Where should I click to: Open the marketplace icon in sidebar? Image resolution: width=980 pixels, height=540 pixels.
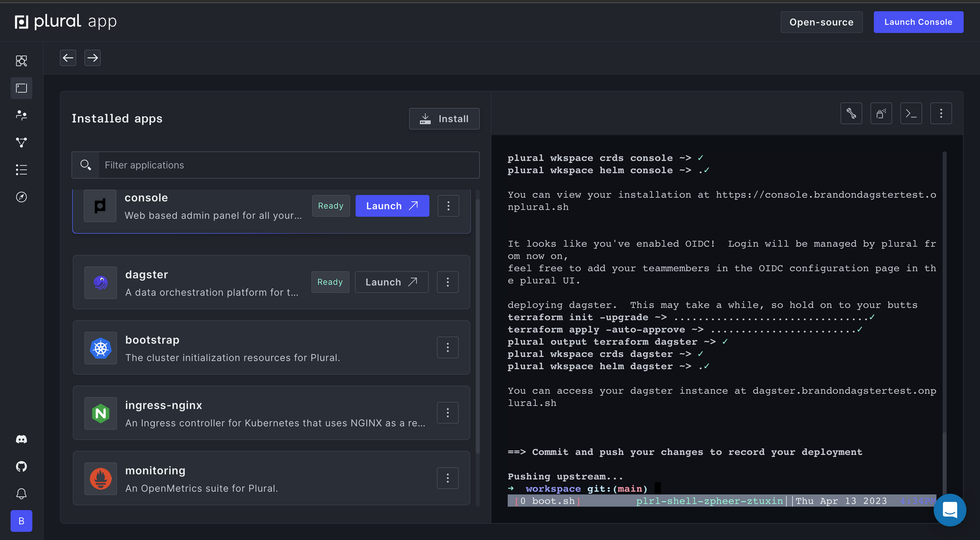[x=22, y=61]
